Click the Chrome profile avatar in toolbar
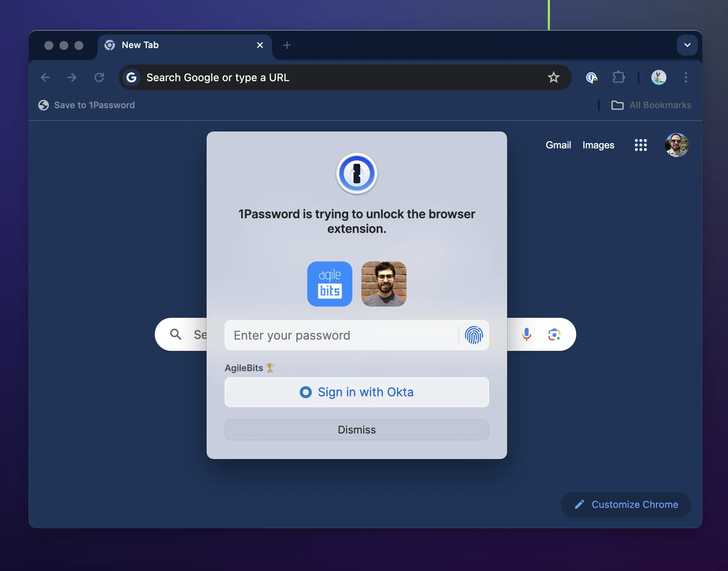This screenshot has height=571, width=728. [x=659, y=77]
